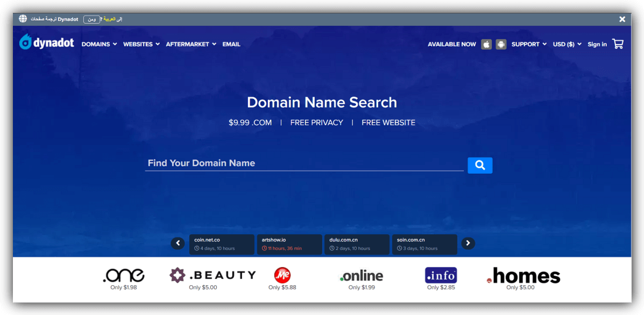Viewport: 644px width, 315px height.
Task: Click the translate options button in top bar
Action: 91,19
